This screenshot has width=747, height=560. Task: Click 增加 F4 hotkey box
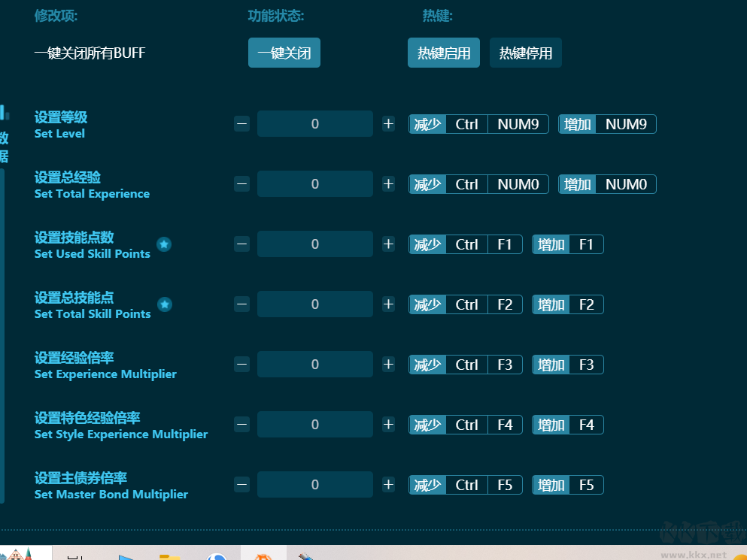click(x=568, y=425)
